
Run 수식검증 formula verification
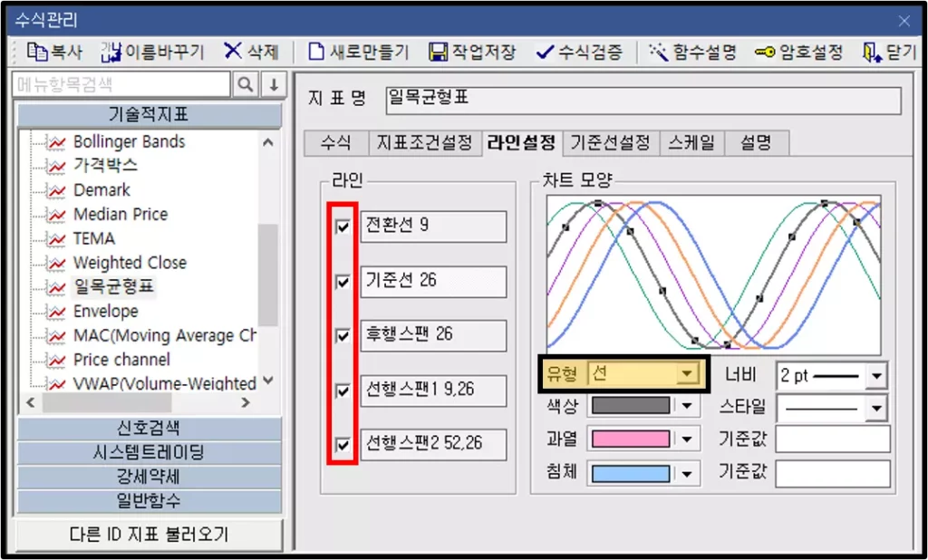tap(579, 52)
